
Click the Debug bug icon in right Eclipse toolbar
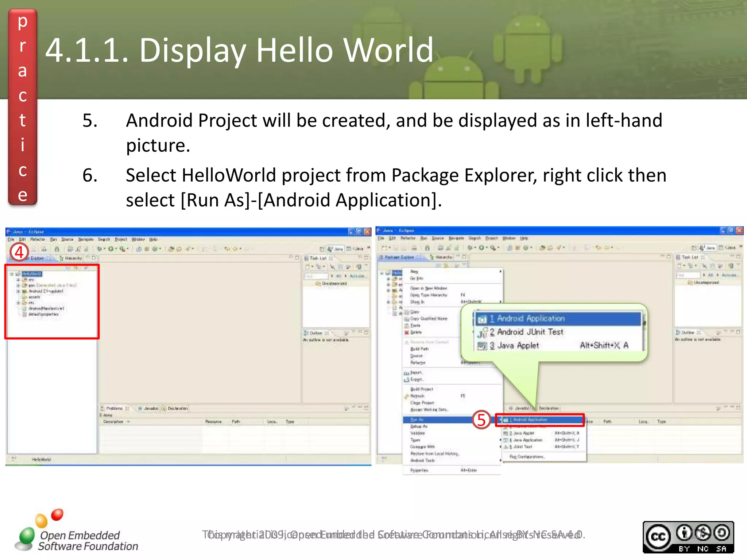pyautogui.click(x=470, y=248)
